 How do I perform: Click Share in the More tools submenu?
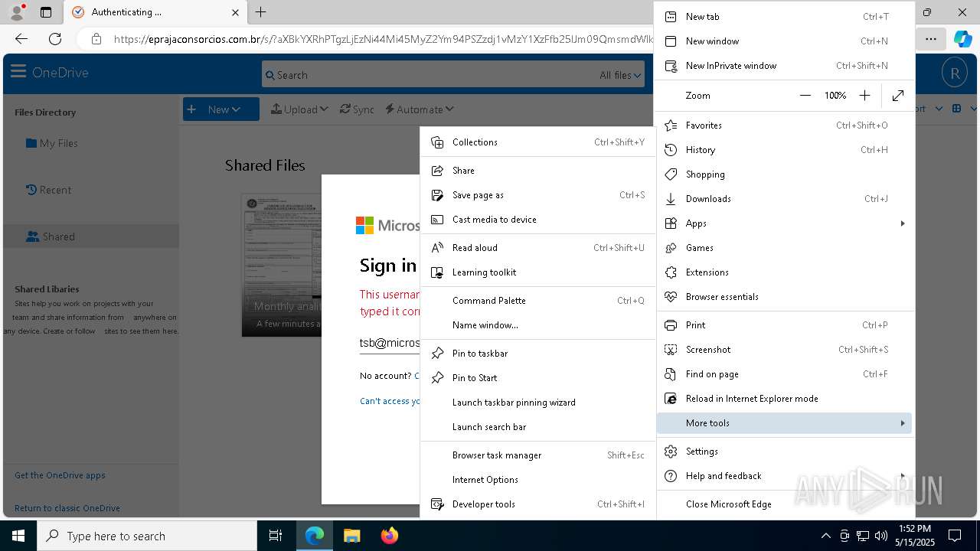(537, 171)
